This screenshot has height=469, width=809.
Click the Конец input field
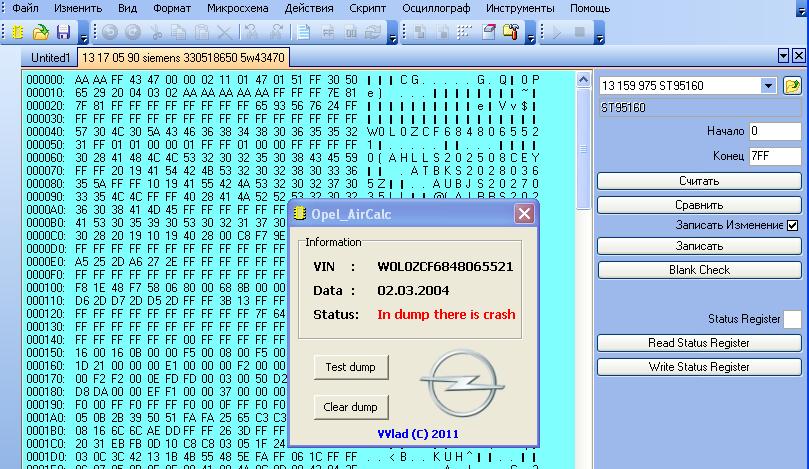775,156
